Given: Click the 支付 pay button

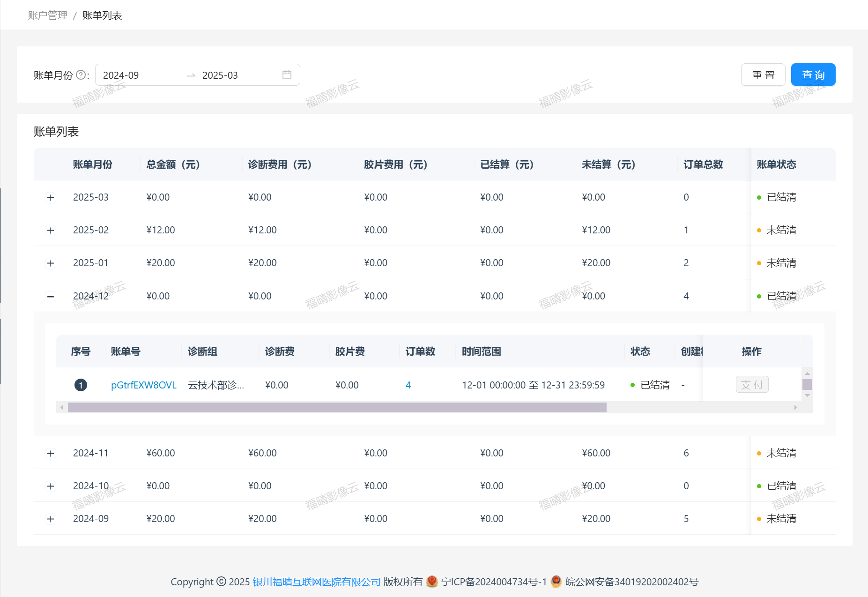Looking at the screenshot, I should coord(752,385).
